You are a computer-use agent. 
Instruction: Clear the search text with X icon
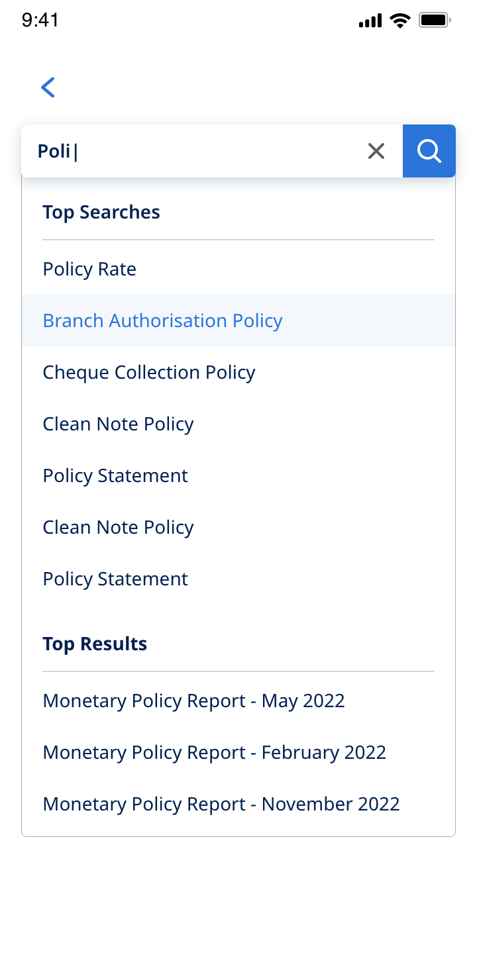click(376, 151)
